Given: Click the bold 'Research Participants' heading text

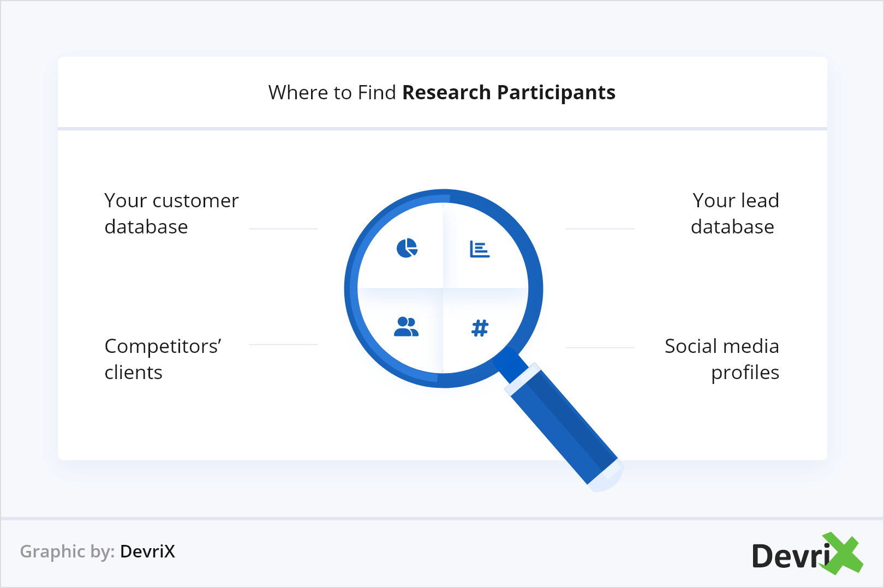Looking at the screenshot, I should [x=509, y=93].
